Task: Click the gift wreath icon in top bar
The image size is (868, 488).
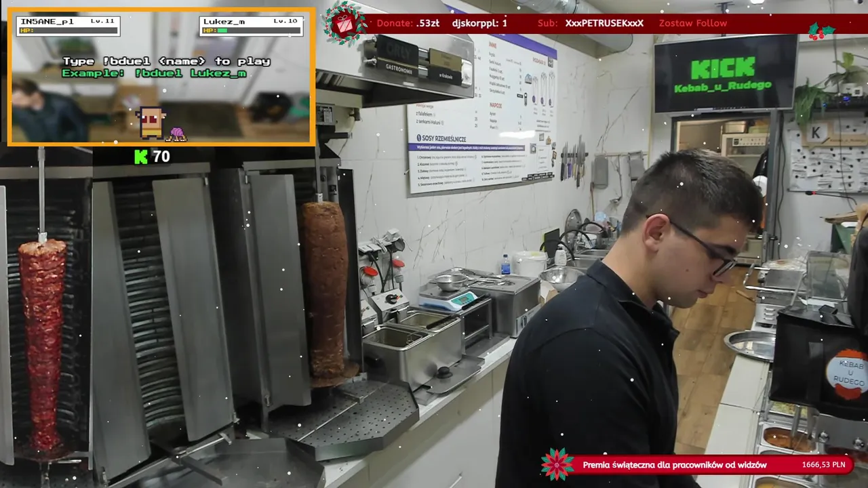Action: tap(344, 23)
